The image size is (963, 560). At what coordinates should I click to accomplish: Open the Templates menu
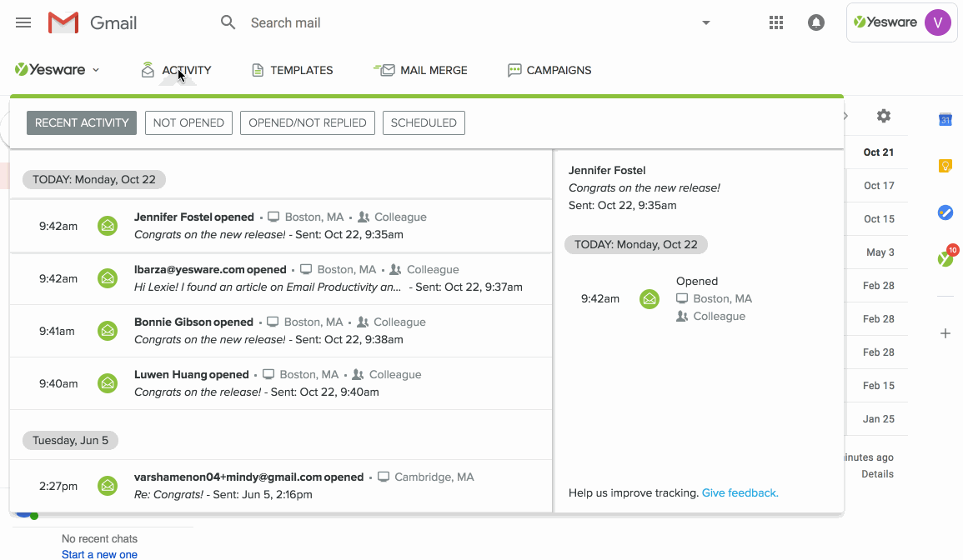pyautogui.click(x=293, y=70)
